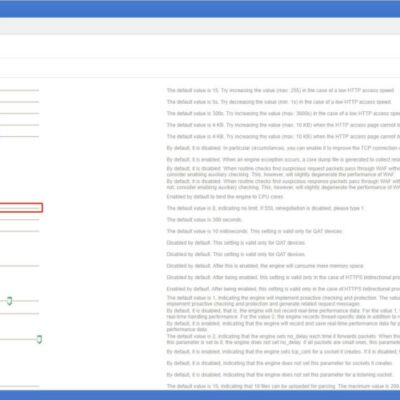The height and width of the screenshot is (400, 400).
Task: Select text about SSL renegotiation disabled, type 1
Action: pyautogui.click(x=266, y=208)
